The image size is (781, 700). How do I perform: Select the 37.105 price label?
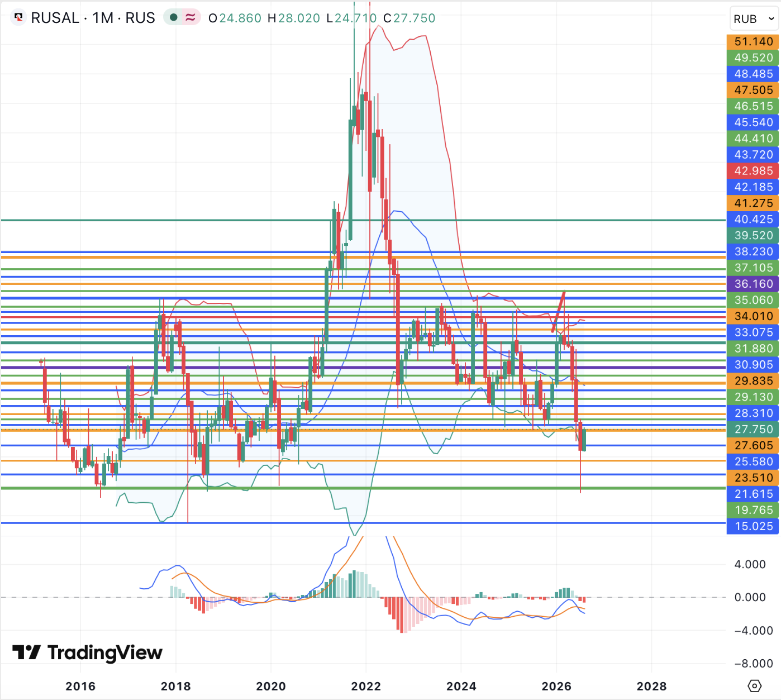click(753, 269)
